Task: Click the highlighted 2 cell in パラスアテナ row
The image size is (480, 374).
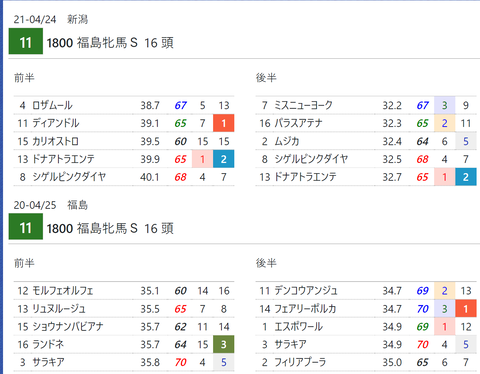Action: pyautogui.click(x=445, y=123)
